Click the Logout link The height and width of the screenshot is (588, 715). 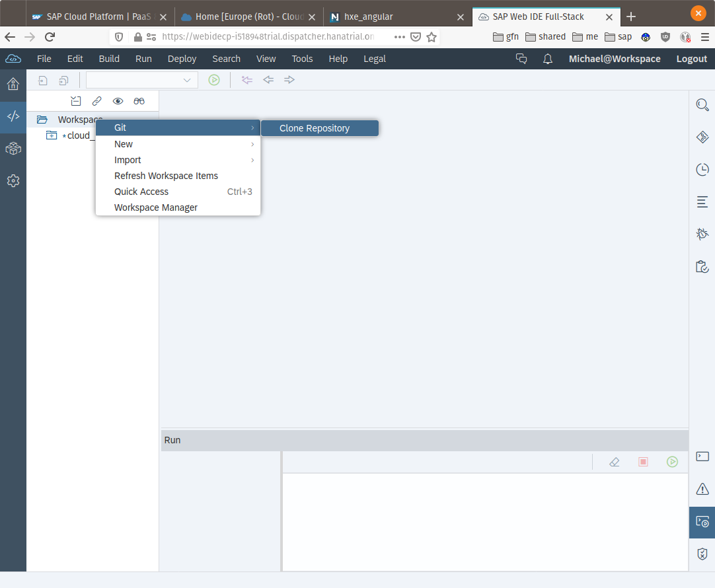[691, 59]
